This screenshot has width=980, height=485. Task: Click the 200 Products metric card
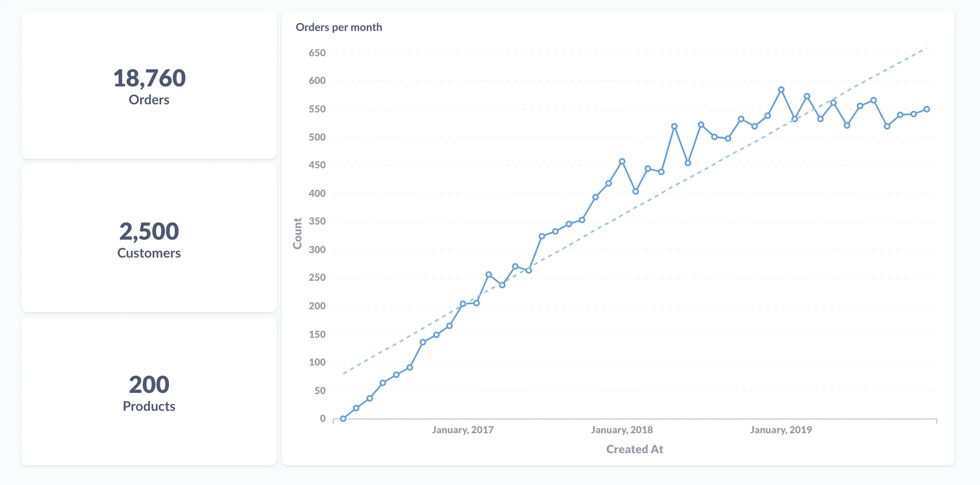click(149, 390)
